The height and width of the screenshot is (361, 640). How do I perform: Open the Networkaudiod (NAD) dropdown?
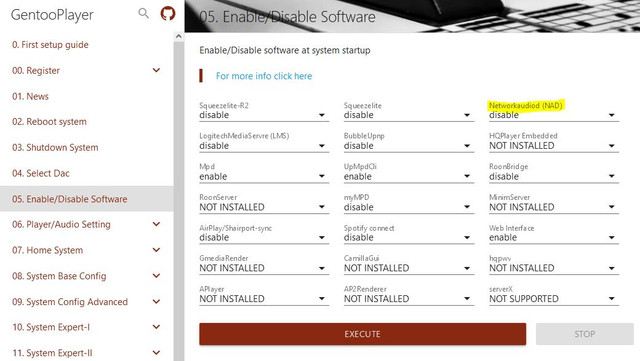click(x=554, y=115)
